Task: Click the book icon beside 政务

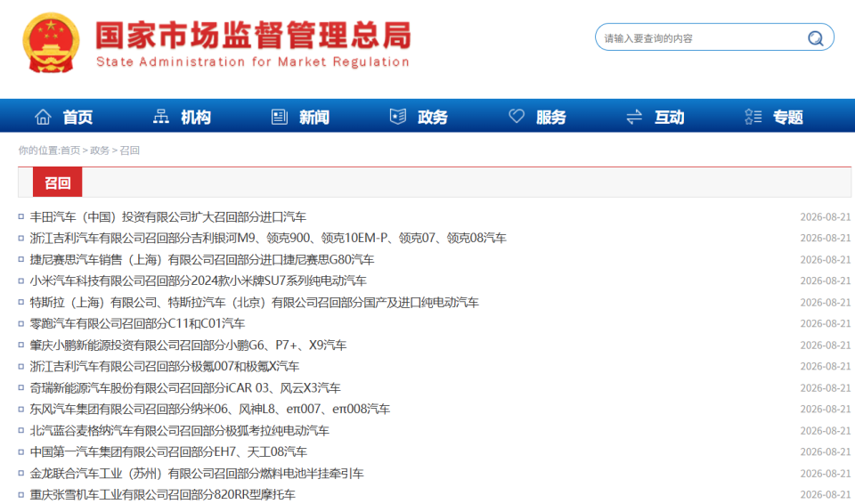Action: pos(397,116)
